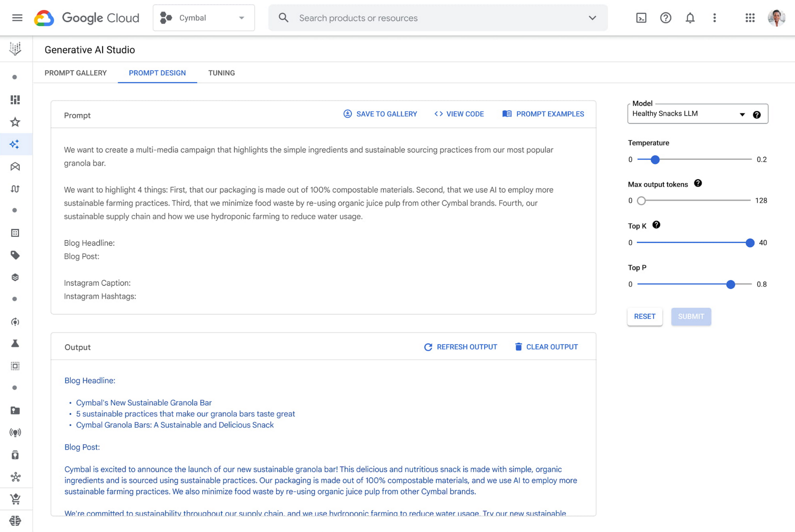
Task: Select the Generative AI sparkle icon
Action: (15, 144)
